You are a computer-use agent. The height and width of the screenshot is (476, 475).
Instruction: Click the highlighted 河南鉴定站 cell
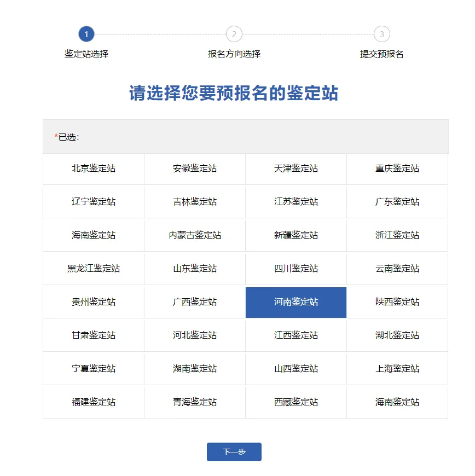click(x=296, y=302)
